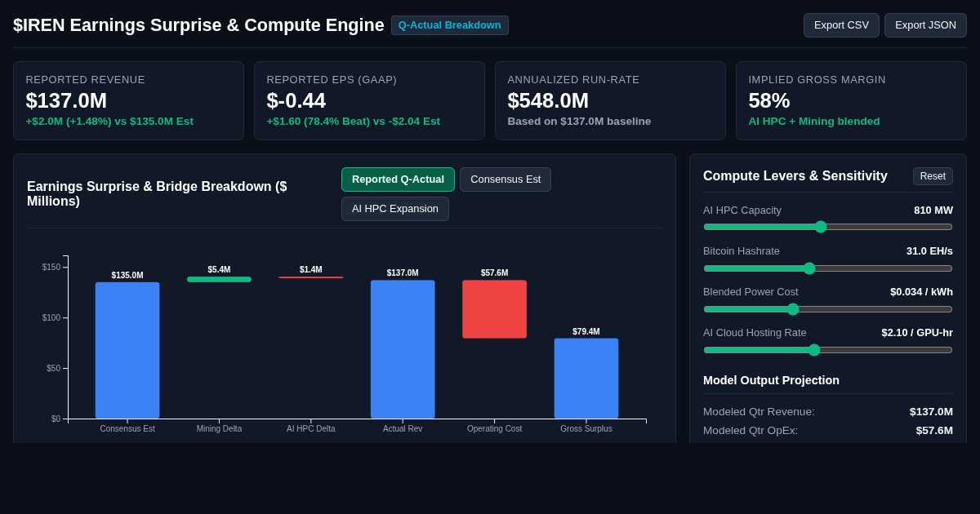Click the $135.0M bar label

127,276
